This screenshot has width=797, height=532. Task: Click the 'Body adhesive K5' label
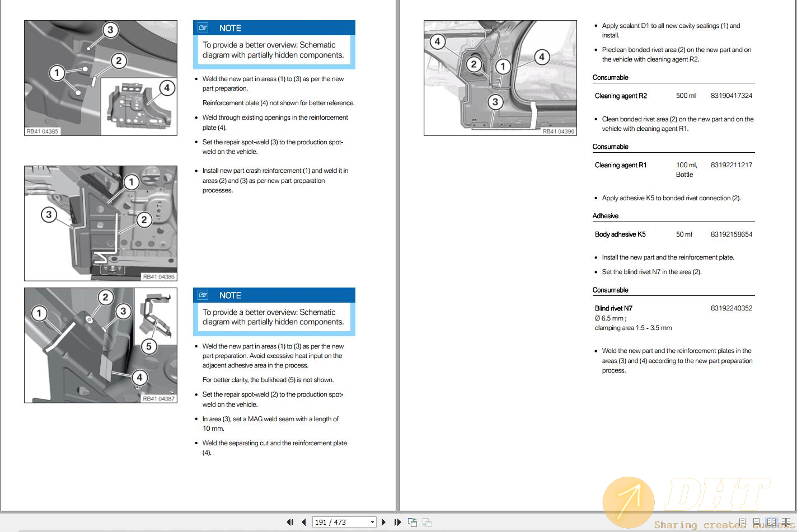point(620,234)
